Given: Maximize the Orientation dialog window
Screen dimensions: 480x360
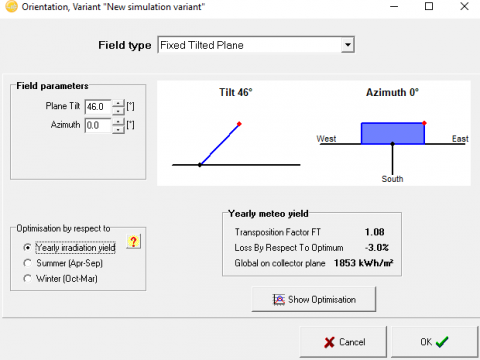Looking at the screenshot, I should (429, 6).
